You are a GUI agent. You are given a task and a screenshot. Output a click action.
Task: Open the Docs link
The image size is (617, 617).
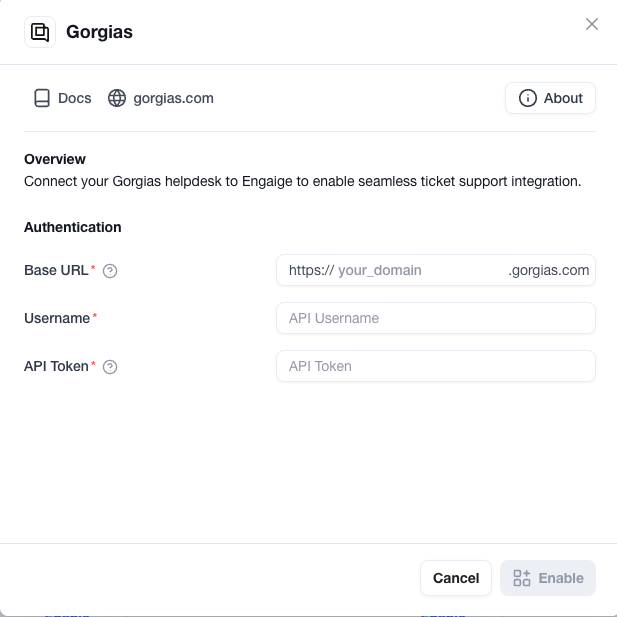click(63, 98)
